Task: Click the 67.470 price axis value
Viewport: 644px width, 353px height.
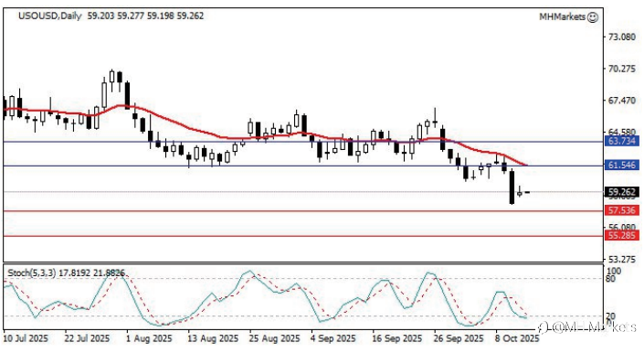Action: coord(622,101)
